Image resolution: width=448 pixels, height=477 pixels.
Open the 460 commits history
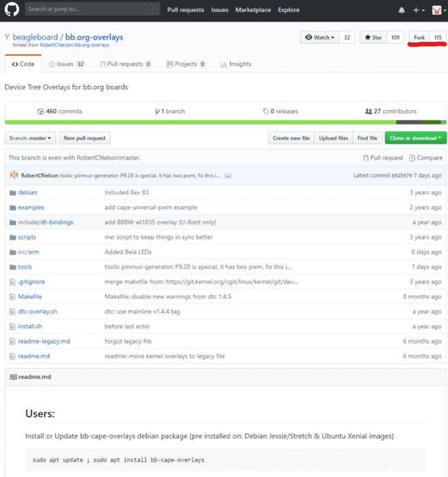(59, 112)
